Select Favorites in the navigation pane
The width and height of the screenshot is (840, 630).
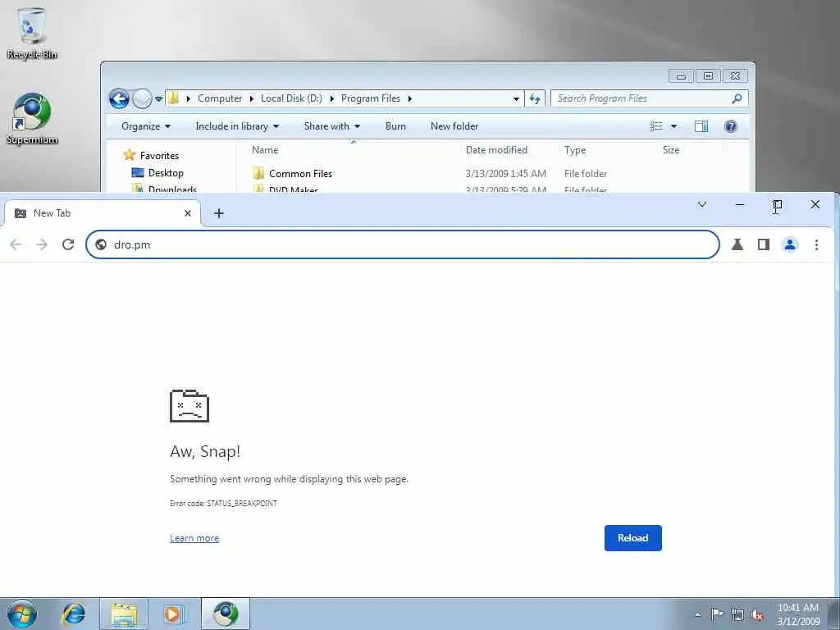152,155
